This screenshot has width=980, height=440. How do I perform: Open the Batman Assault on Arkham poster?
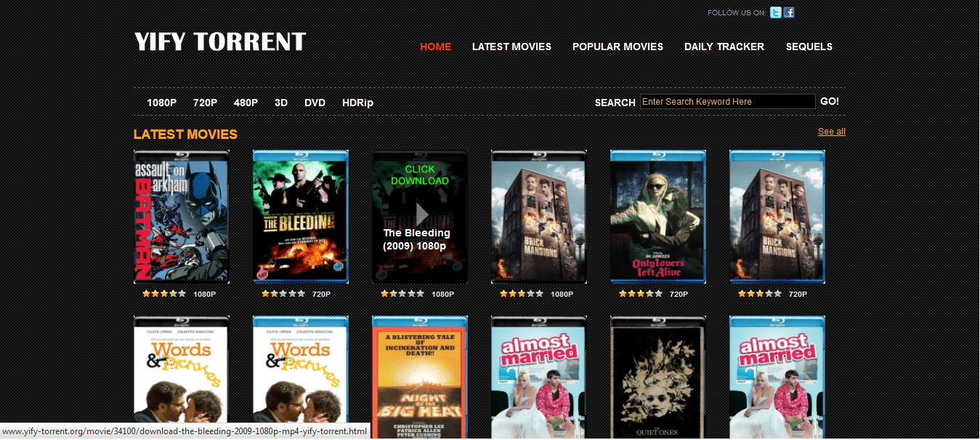click(x=182, y=217)
